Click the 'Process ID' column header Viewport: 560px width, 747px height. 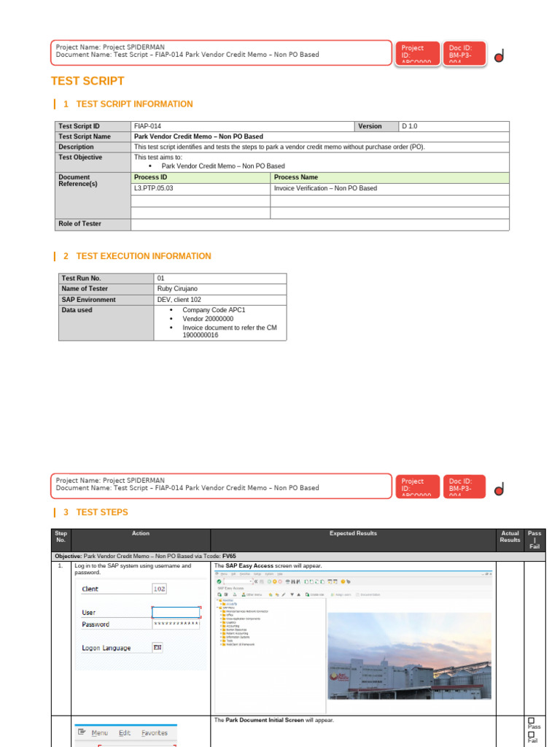(x=201, y=177)
